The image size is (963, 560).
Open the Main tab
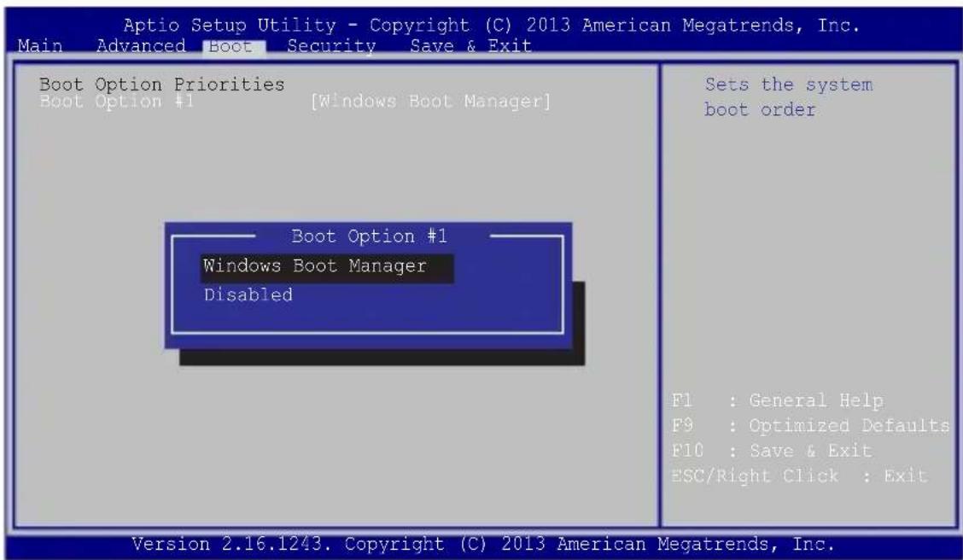[40, 46]
